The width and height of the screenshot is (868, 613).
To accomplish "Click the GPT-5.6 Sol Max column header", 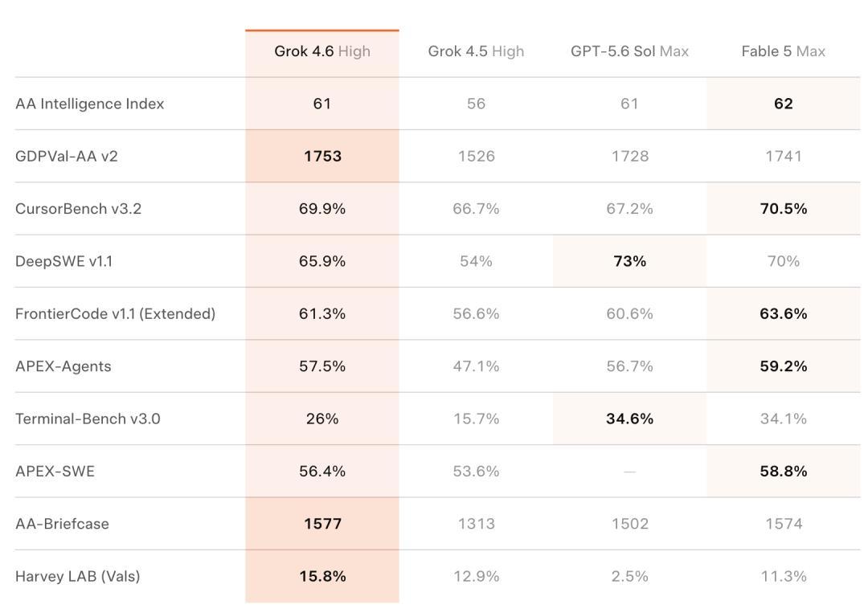I will tap(629, 51).
